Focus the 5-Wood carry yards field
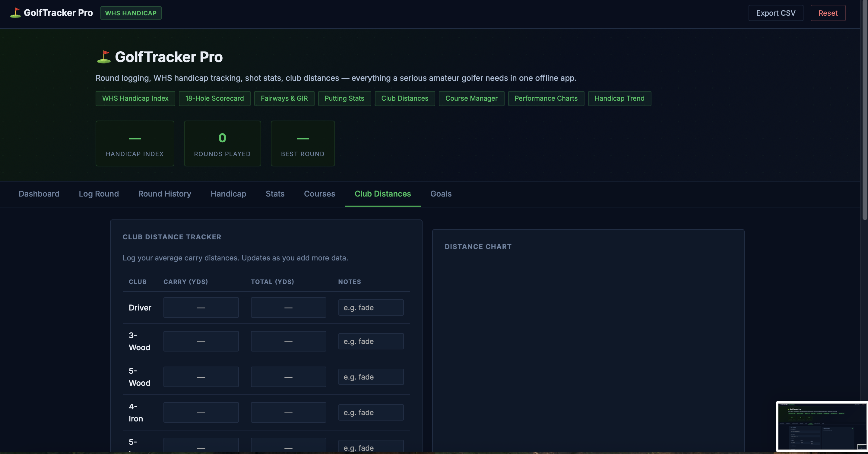Viewport: 868px width, 454px height. point(201,377)
